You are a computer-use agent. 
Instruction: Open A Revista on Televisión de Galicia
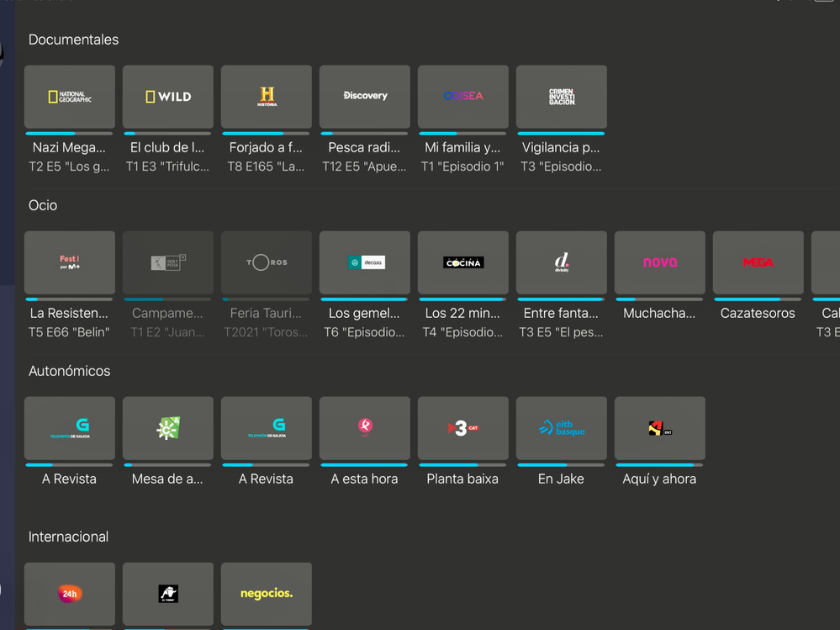coord(69,427)
